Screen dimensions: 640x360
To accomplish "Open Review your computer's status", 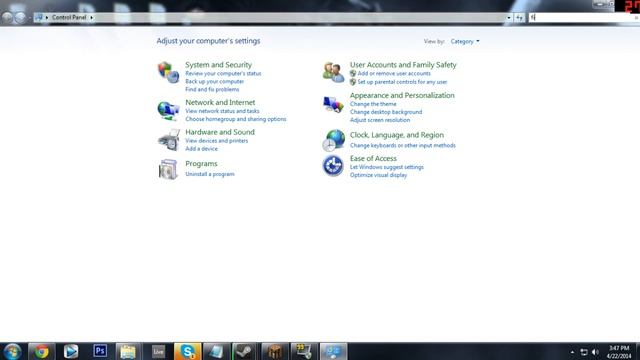I will pyautogui.click(x=223, y=73).
